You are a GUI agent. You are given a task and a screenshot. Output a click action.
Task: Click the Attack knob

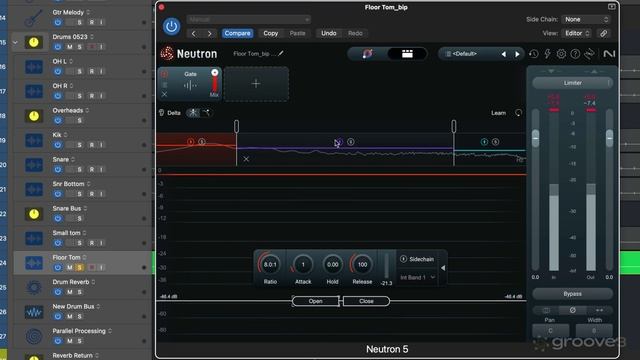tap(303, 264)
